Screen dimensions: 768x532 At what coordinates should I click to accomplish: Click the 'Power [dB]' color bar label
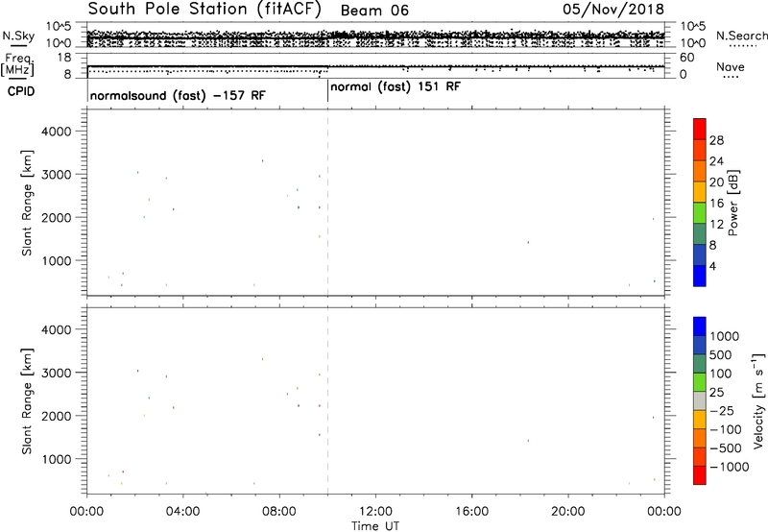pyautogui.click(x=732, y=203)
